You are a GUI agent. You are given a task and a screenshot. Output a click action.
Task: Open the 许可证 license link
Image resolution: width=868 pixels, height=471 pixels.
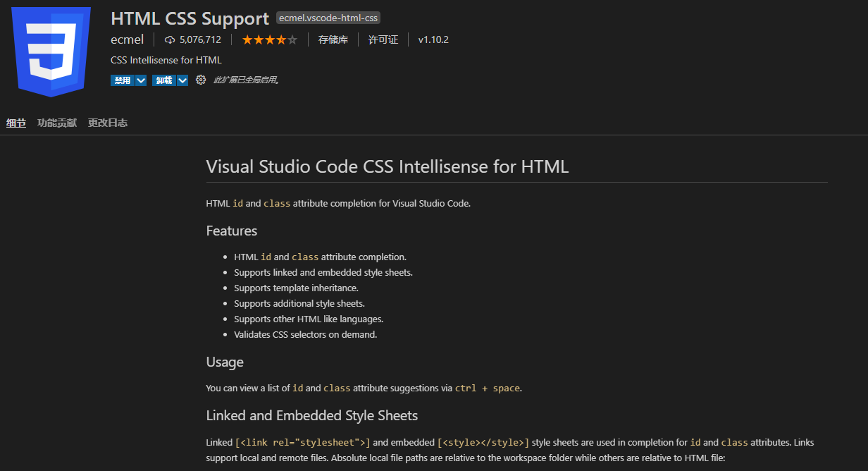click(383, 40)
